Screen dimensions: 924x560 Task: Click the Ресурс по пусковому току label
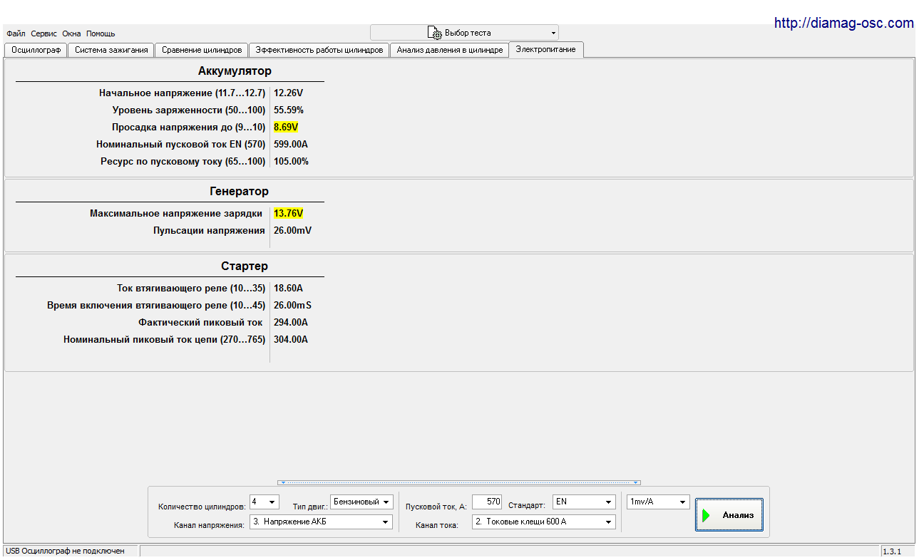click(x=183, y=162)
